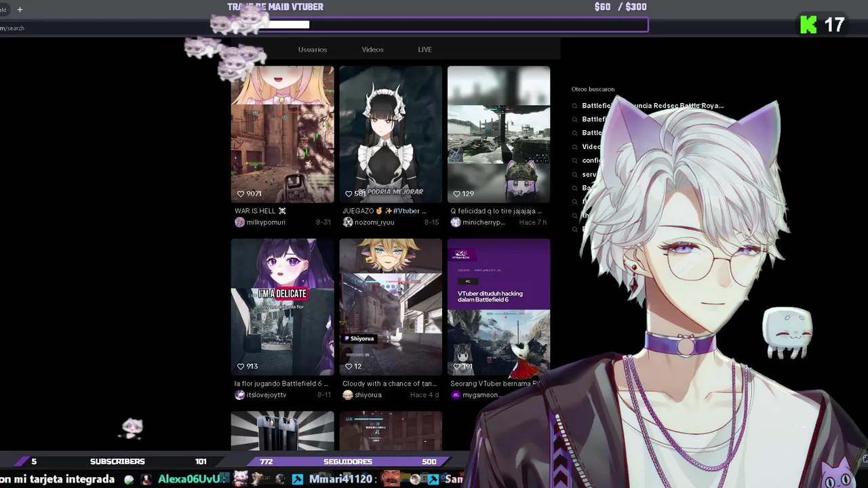Click the 8-15 date on nozomi_ryuu's video
The image size is (868, 488).
click(432, 222)
